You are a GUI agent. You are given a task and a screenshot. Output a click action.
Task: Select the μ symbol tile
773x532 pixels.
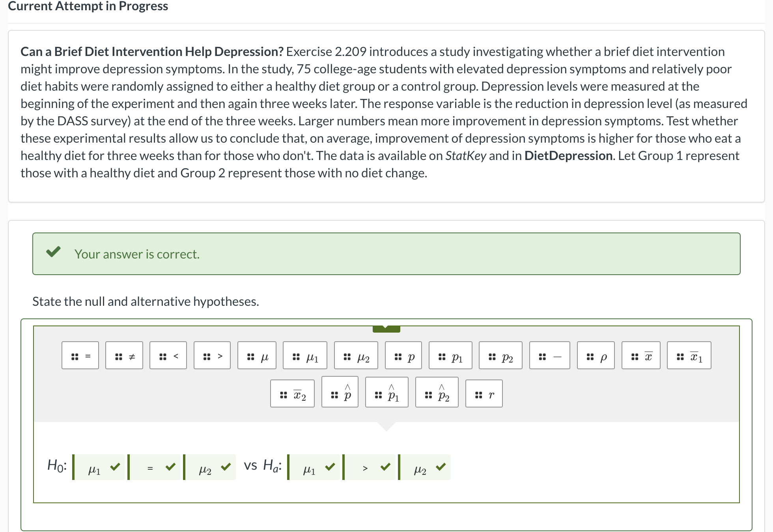click(256, 355)
